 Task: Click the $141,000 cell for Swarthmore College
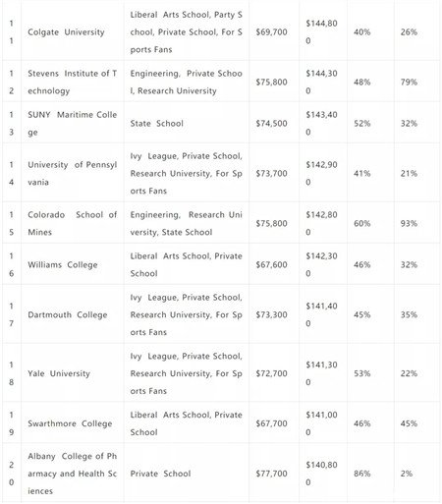point(321,423)
